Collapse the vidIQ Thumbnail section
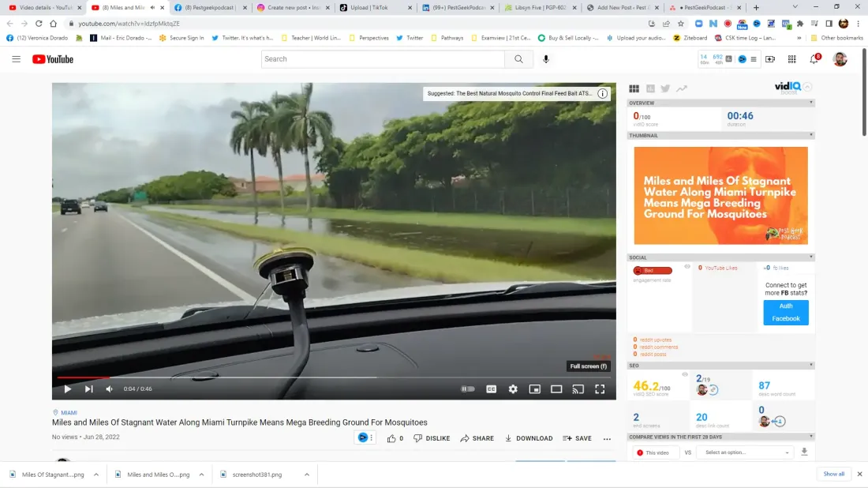 click(x=811, y=135)
